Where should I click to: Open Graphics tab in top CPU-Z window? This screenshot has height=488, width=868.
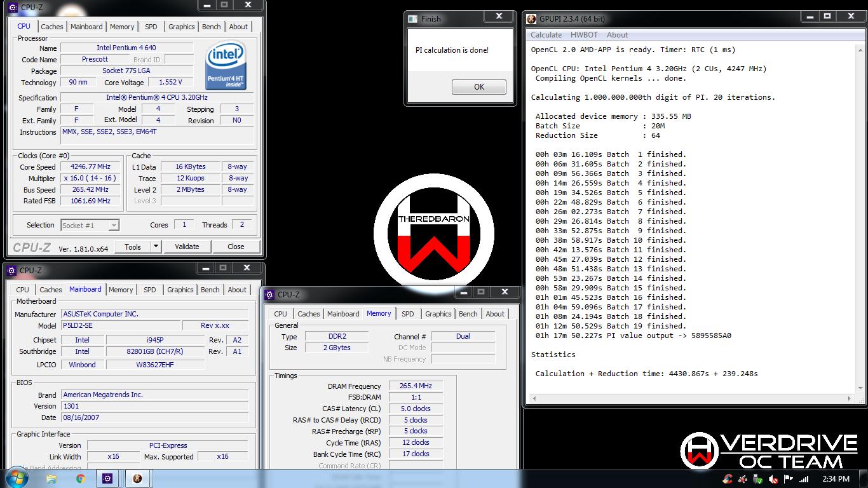(x=182, y=27)
